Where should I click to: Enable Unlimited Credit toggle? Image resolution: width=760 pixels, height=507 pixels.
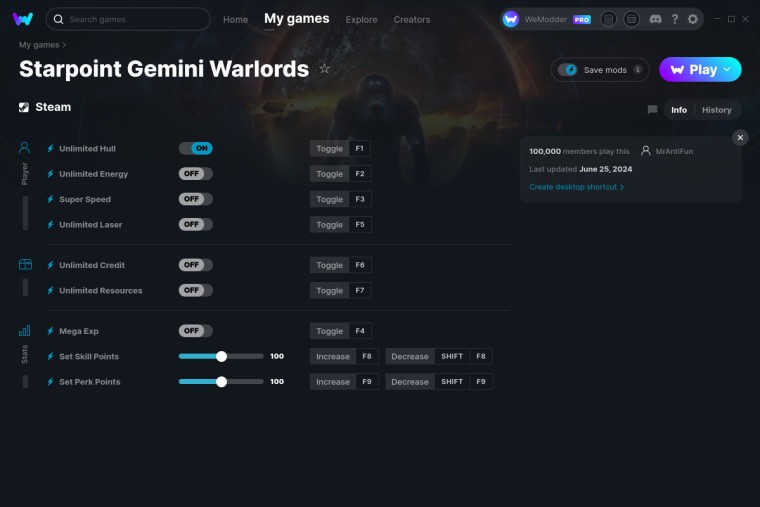coord(196,265)
